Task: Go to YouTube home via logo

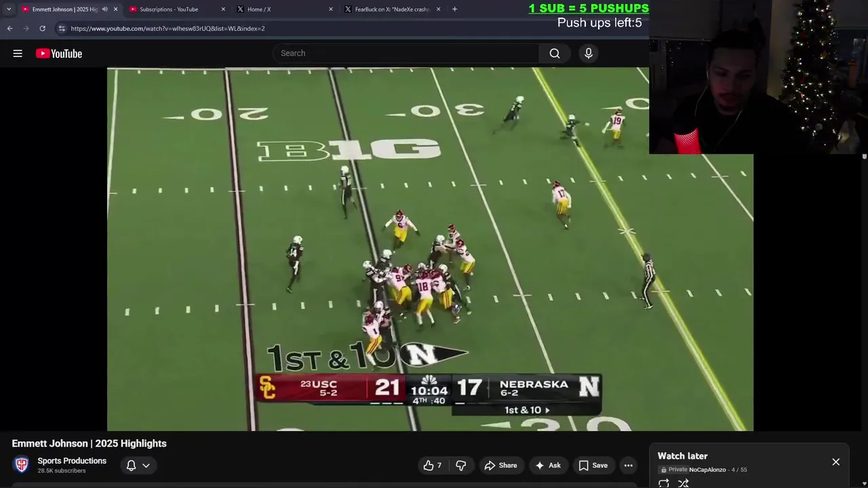Action: click(x=59, y=54)
